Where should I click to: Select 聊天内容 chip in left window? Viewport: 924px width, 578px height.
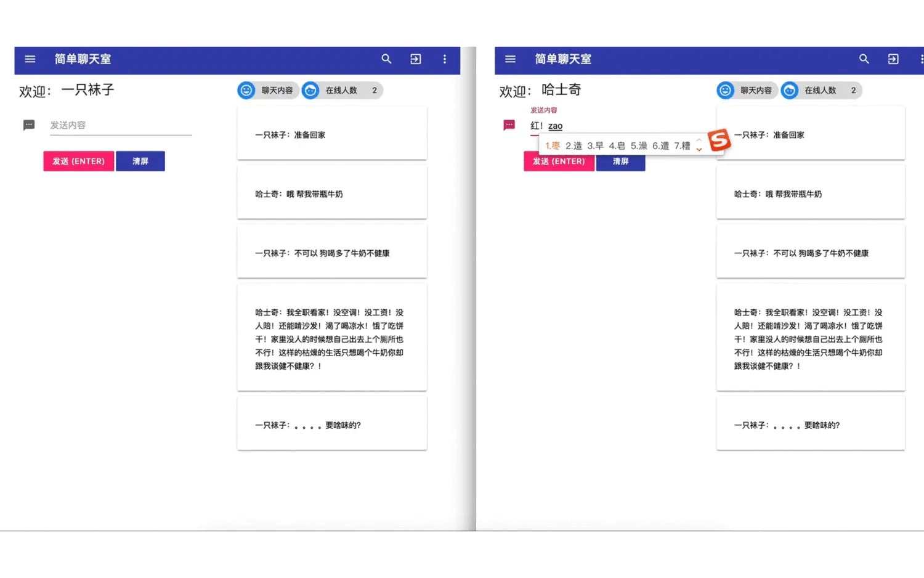point(269,91)
